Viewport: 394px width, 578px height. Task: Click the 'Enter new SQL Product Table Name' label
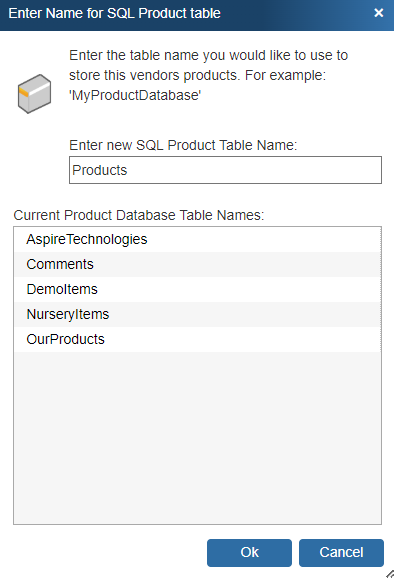(183, 145)
